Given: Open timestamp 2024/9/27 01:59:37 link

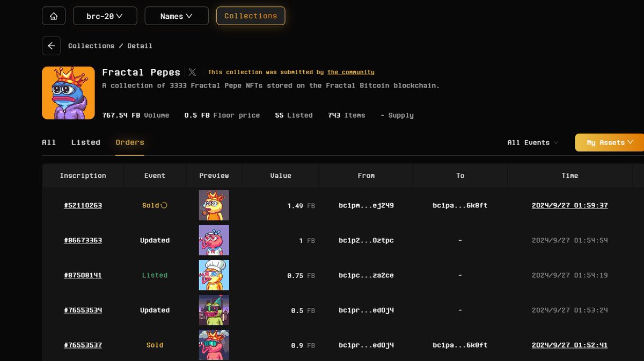Looking at the screenshot, I should click(x=569, y=205).
